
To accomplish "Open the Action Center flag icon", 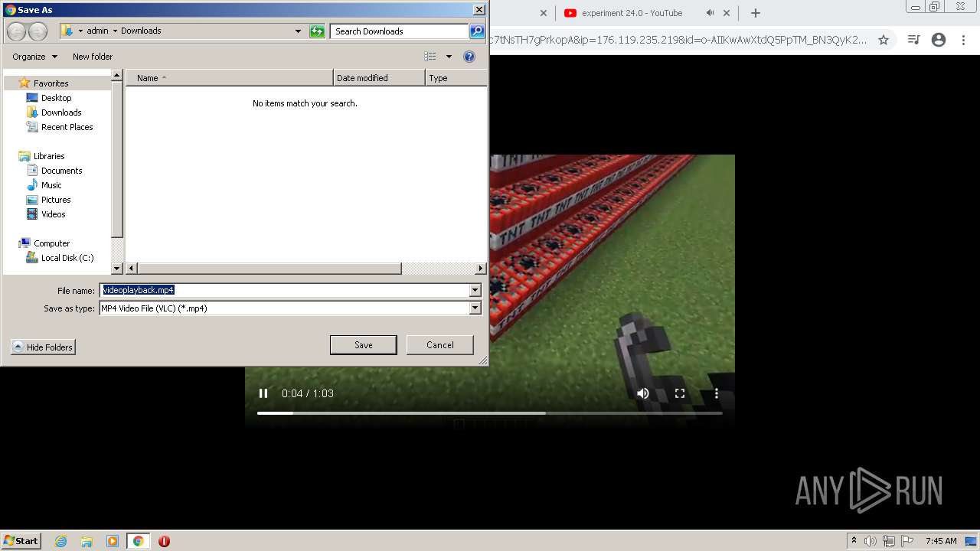I will 907,541.
